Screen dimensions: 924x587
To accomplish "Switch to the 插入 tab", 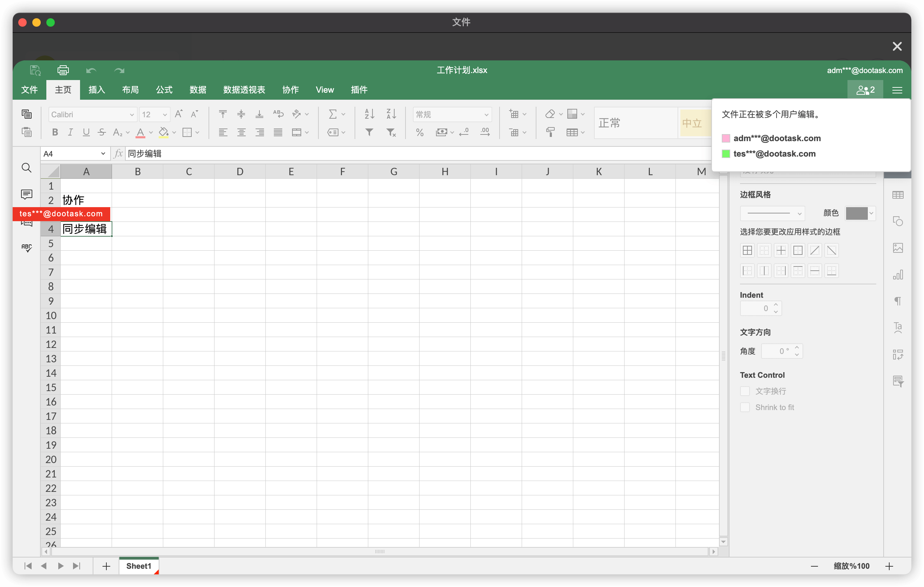I will (97, 90).
